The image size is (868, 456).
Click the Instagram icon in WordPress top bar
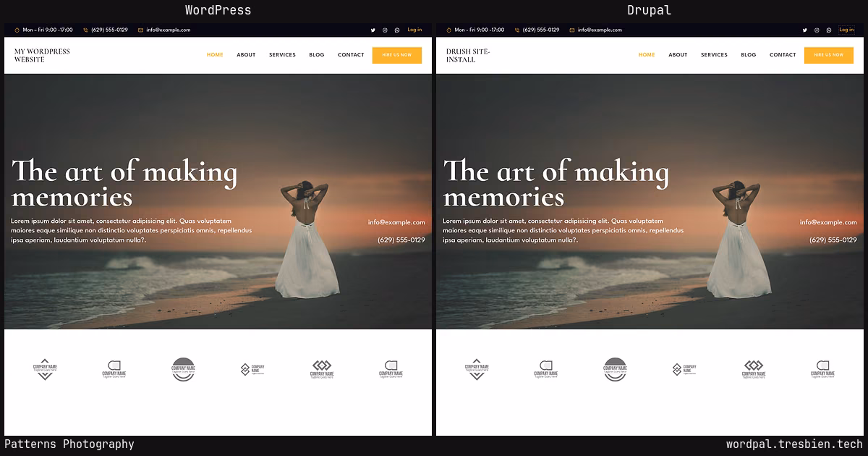click(x=385, y=30)
